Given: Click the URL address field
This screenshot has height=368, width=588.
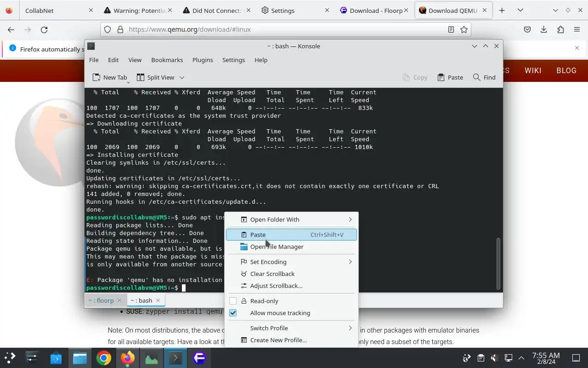Looking at the screenshot, I should [286, 29].
